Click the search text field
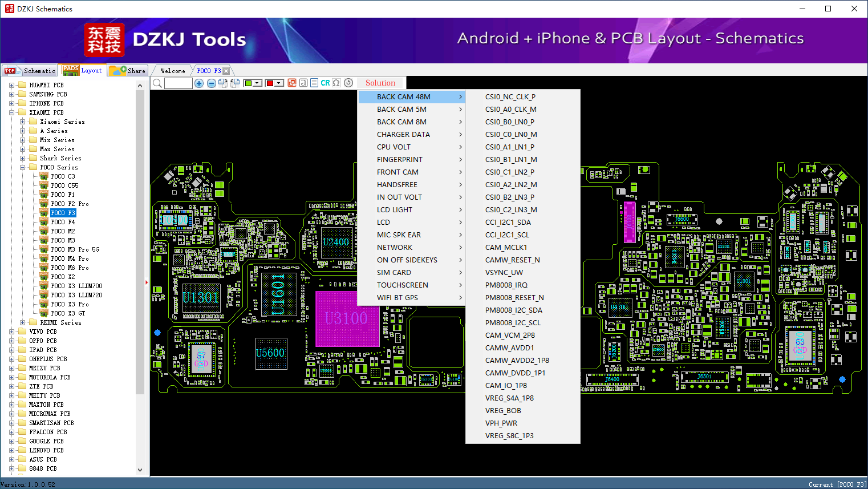This screenshot has height=489, width=868. coord(179,83)
